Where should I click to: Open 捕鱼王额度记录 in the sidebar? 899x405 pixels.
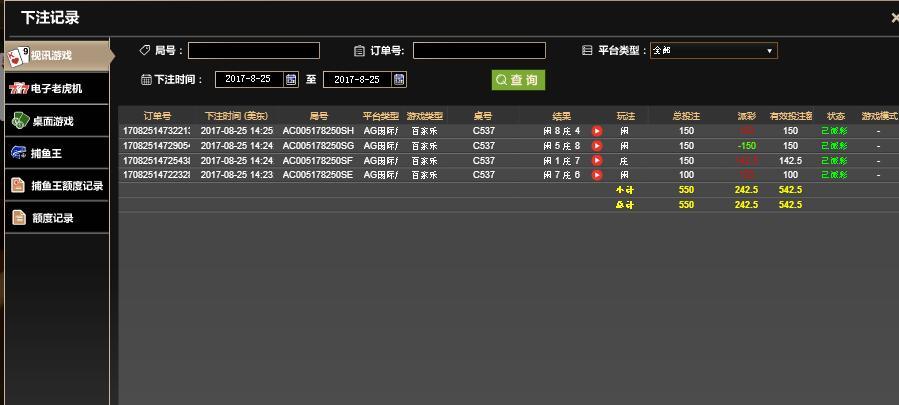pyautogui.click(x=55, y=185)
